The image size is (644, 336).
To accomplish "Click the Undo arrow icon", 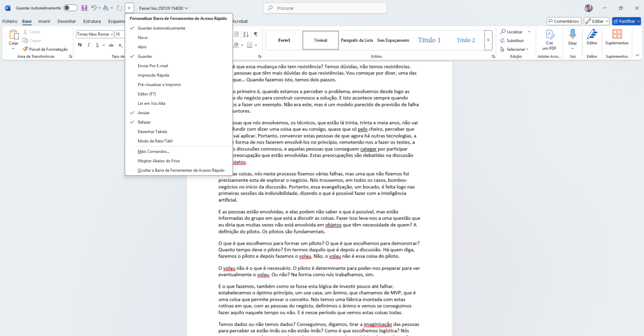I will point(94,8).
